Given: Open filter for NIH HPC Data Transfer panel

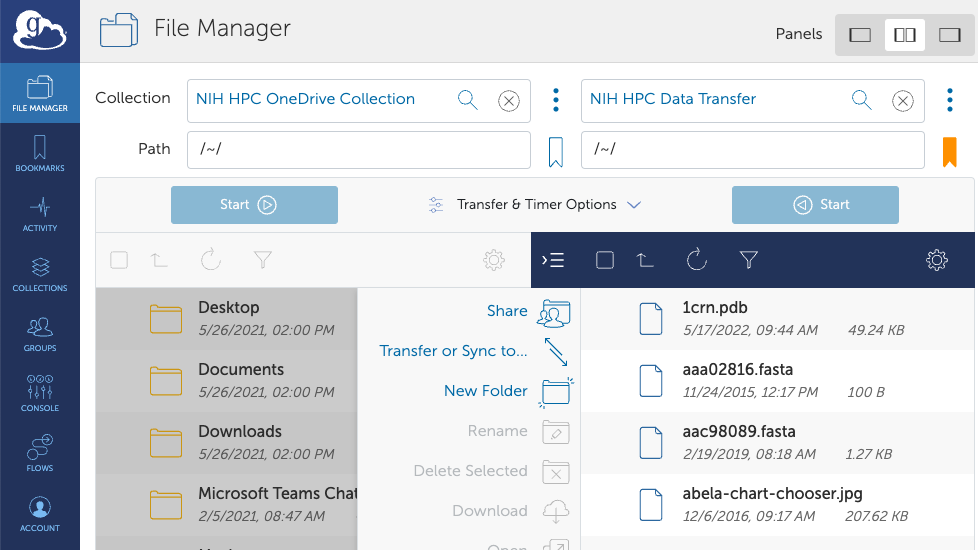Looking at the screenshot, I should (748, 260).
